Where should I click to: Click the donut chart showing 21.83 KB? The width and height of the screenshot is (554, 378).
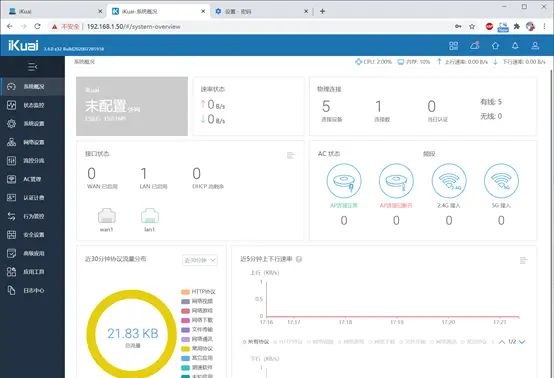pos(132,334)
